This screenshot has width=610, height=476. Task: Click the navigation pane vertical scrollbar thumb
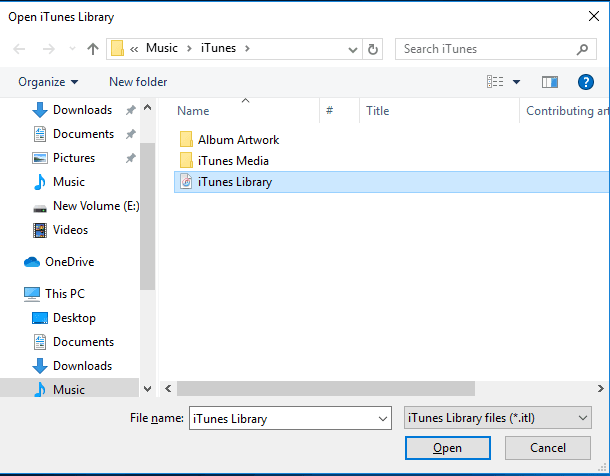(x=147, y=216)
